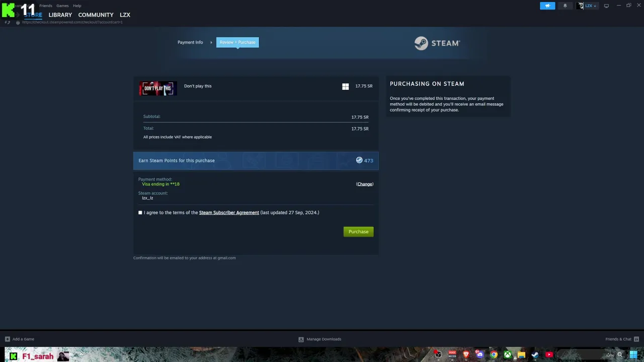Change the payment method
644x362 pixels.
365,184
